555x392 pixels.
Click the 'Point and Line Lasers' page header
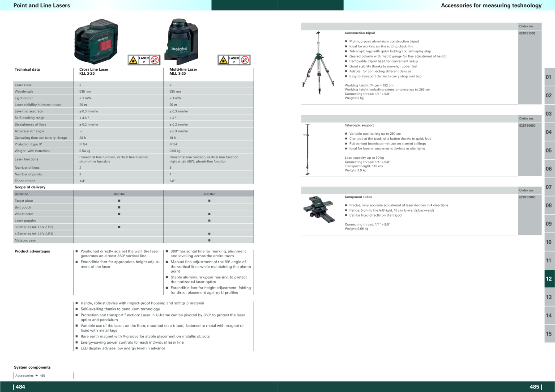click(x=42, y=5)
